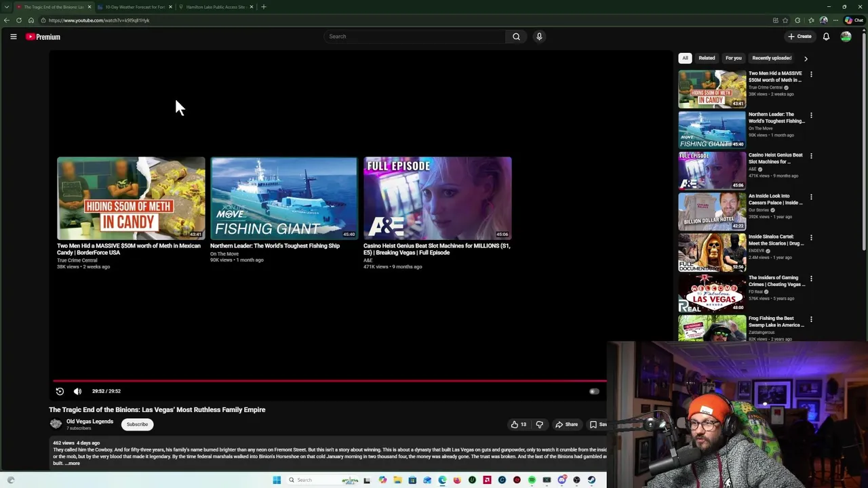Reload the page with refresh icon
Image resolution: width=868 pixels, height=488 pixels.
(x=19, y=20)
